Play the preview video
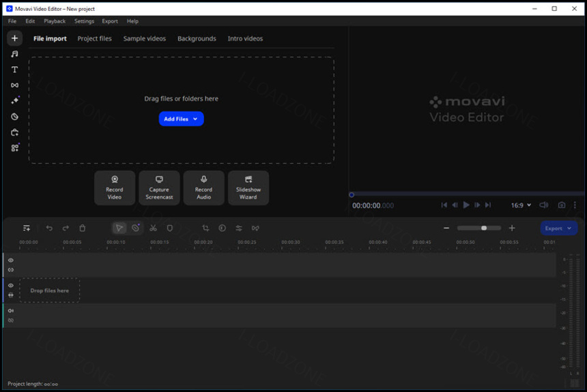The image size is (587, 392). (466, 205)
